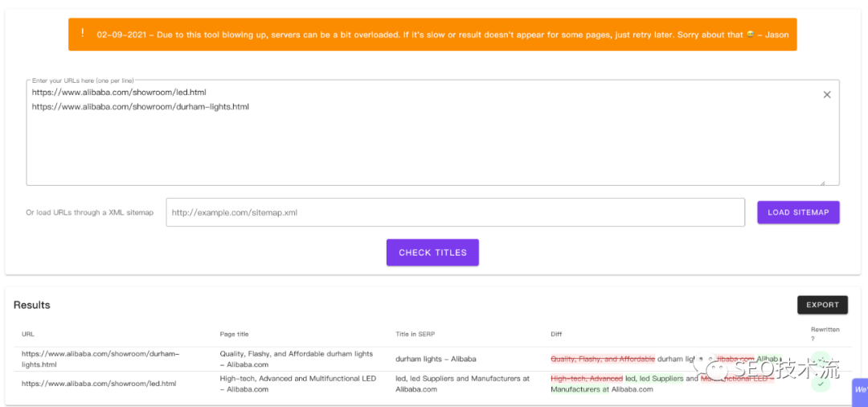
Task: Click the led.html URL line in the textarea
Action: (119, 92)
